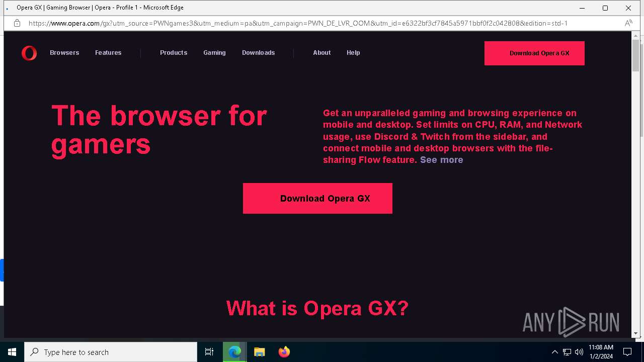
Task: Click Type here to search box
Action: (111, 352)
